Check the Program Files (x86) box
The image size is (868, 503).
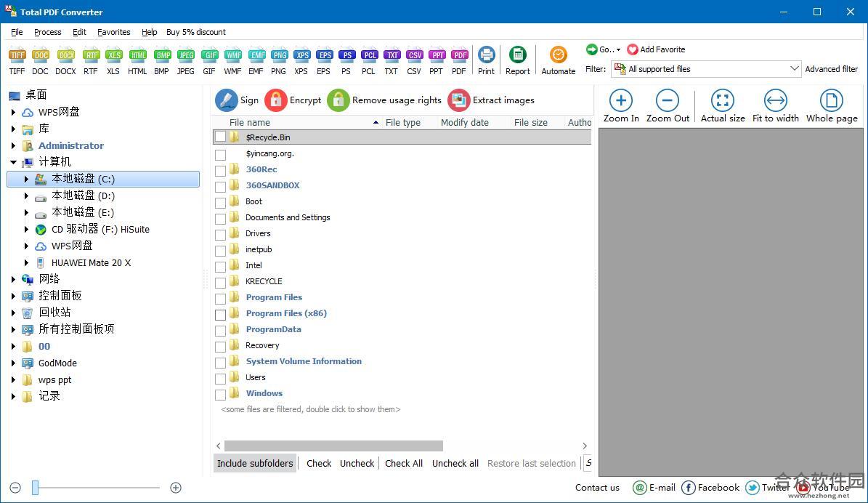[x=220, y=314]
